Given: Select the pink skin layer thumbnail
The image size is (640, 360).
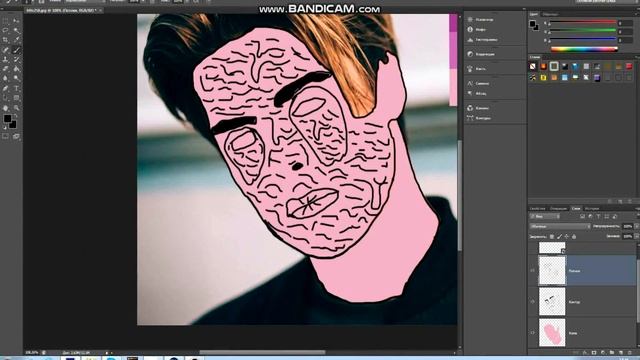Looking at the screenshot, I should 552,333.
